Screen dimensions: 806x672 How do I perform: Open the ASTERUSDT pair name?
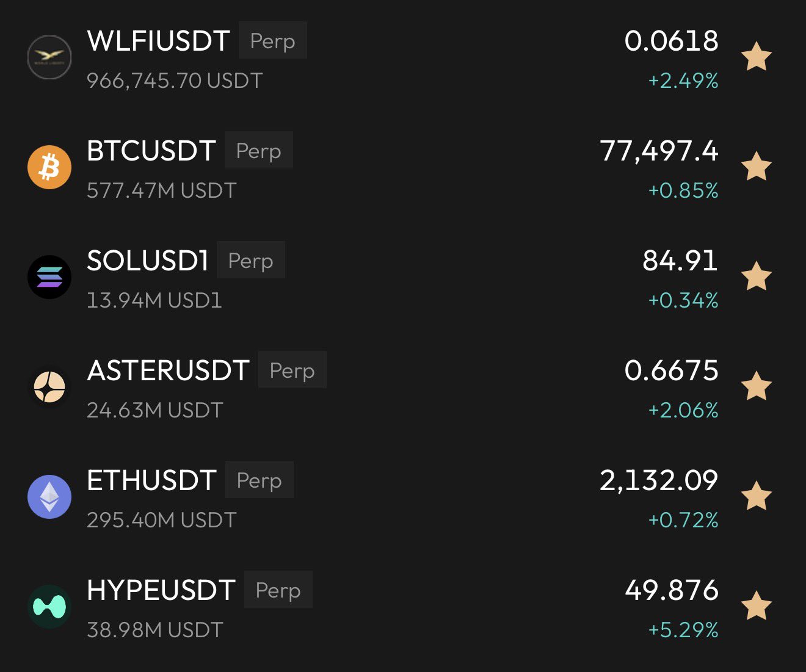click(169, 370)
